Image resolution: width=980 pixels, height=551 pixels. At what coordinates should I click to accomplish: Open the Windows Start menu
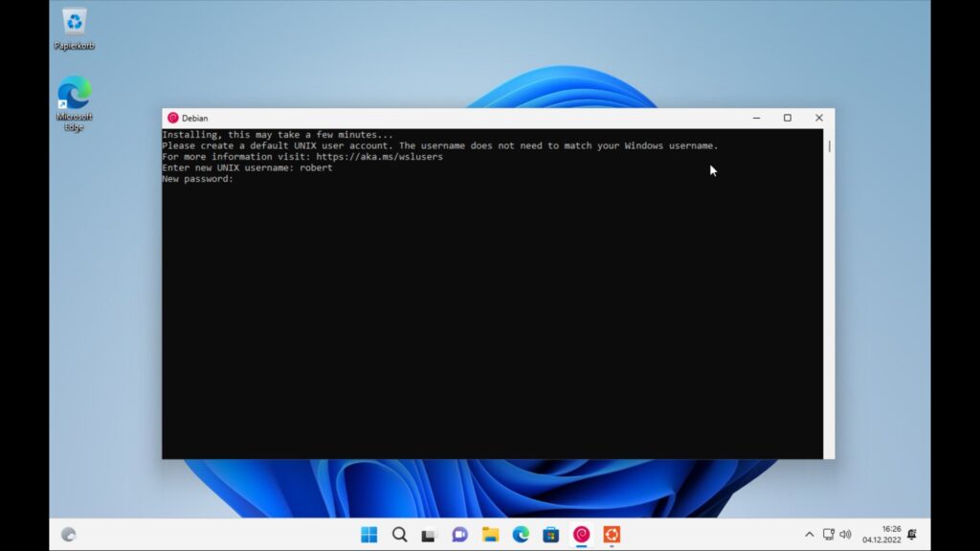pyautogui.click(x=369, y=535)
